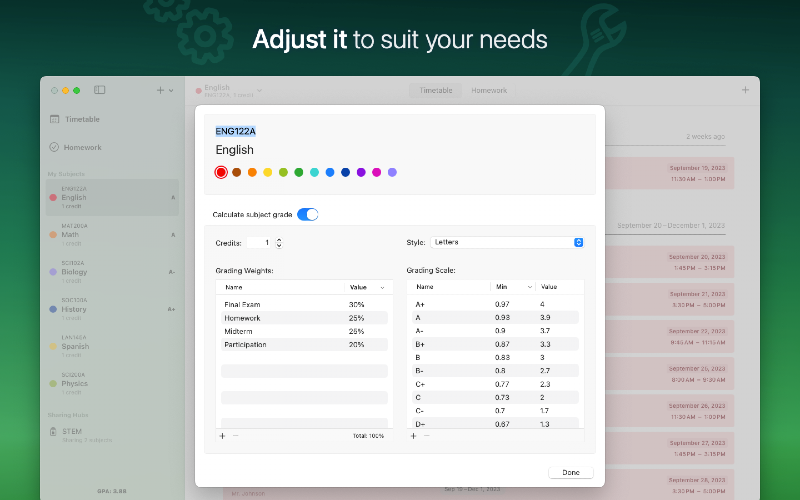Remove the selected grading weight

click(x=236, y=436)
